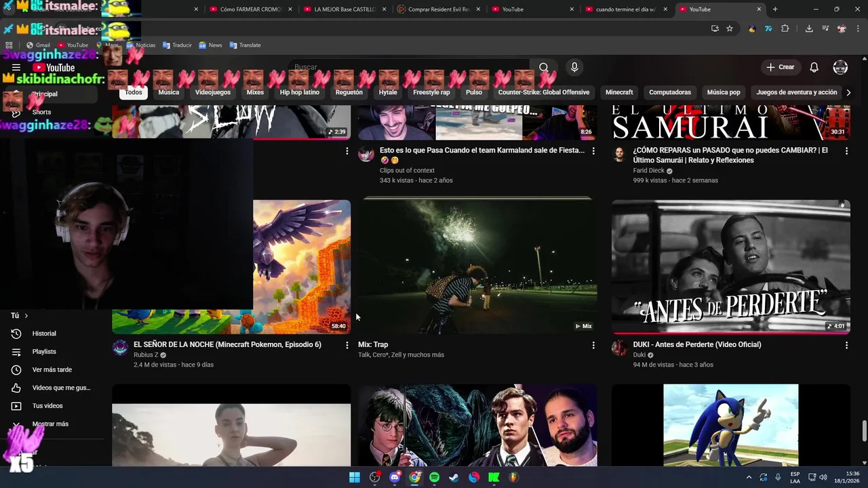Open the YouTube account avatar menu
Viewport: 868px width, 488px height.
tap(840, 67)
